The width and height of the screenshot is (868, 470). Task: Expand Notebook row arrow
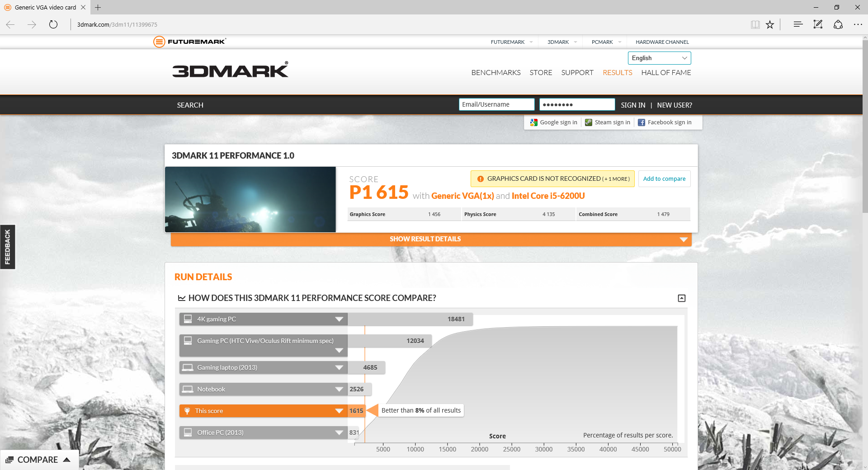click(x=339, y=389)
